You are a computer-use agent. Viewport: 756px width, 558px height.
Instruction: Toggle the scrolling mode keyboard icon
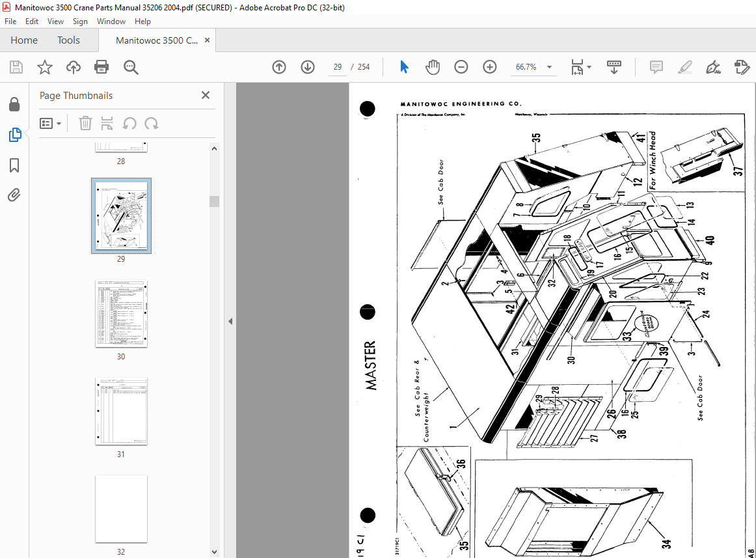[614, 67]
